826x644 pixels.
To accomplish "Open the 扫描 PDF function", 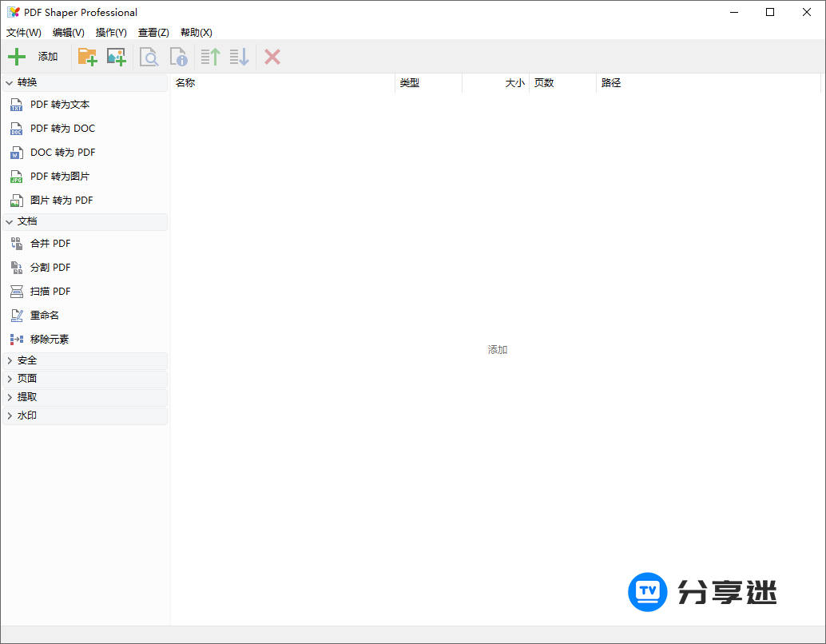I will (x=50, y=291).
